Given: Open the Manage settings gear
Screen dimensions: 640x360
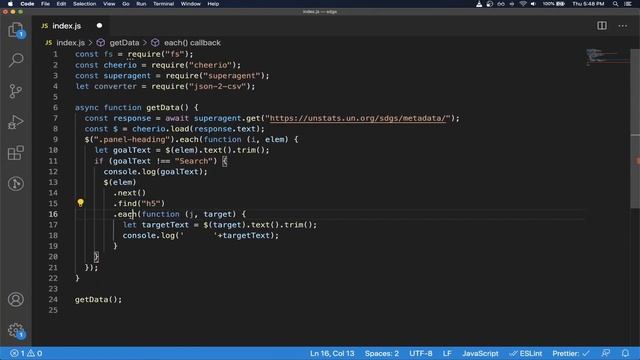Looking at the screenshot, I should 16,330.
